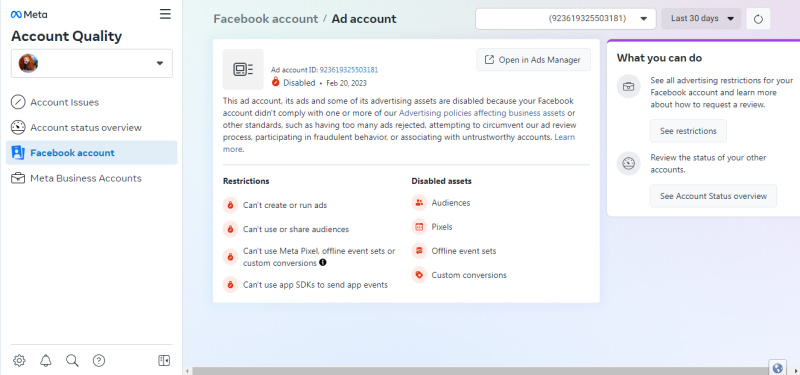Image resolution: width=800 pixels, height=375 pixels.
Task: Click the Account Quality title
Action: tap(66, 36)
